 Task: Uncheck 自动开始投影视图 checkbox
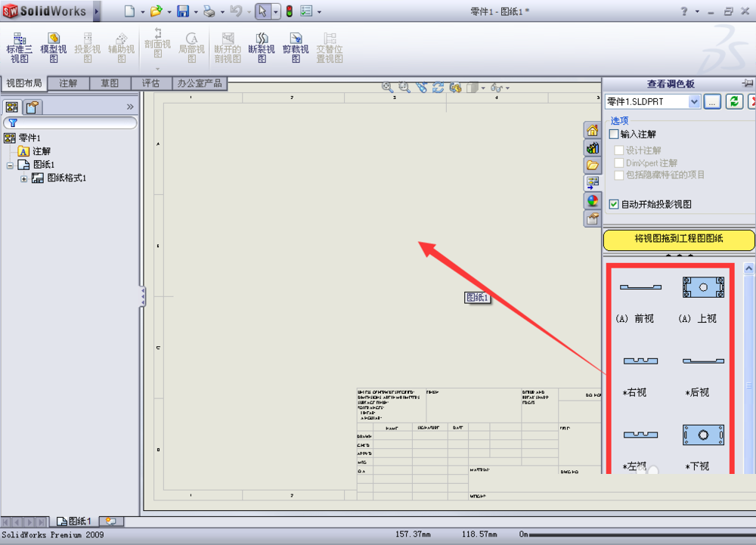pyautogui.click(x=614, y=204)
